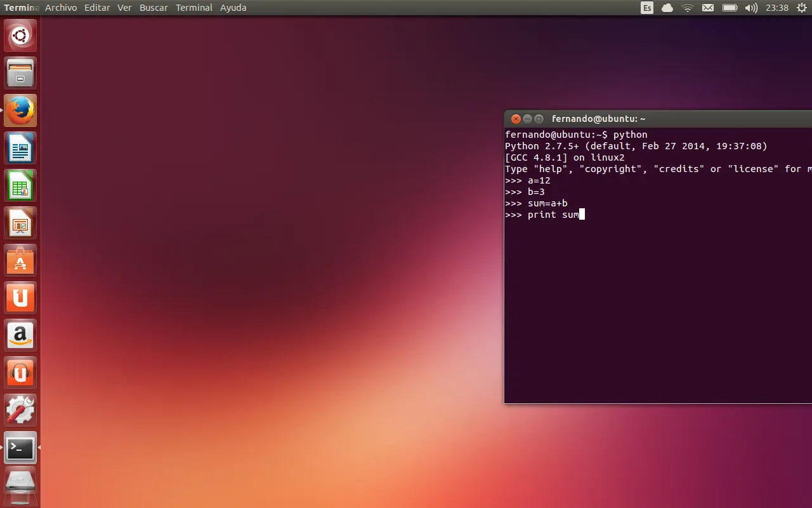Open the cloud sync indicator
This screenshot has width=812, height=508.
pos(667,8)
